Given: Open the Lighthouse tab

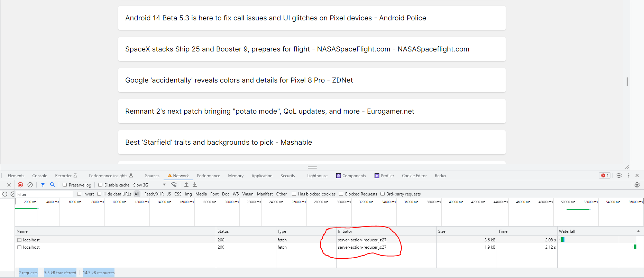Looking at the screenshot, I should (317, 176).
